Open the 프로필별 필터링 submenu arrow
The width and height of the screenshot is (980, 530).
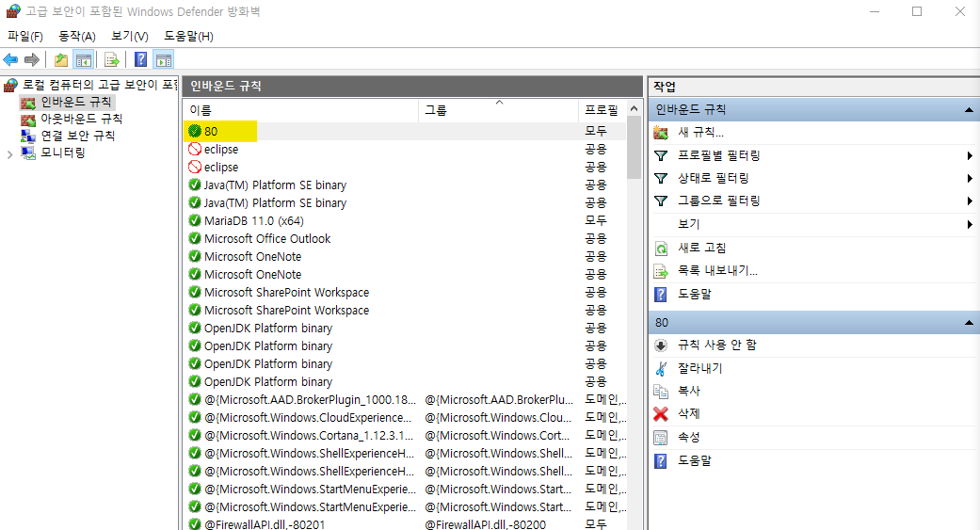970,155
